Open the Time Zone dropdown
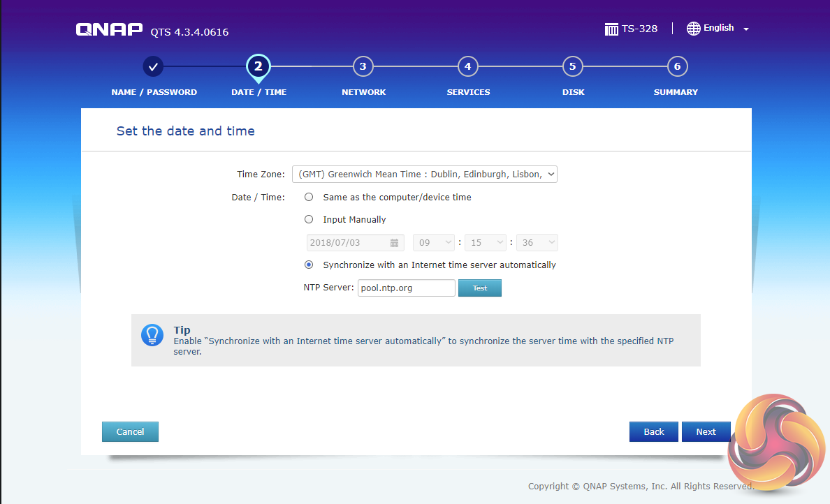 click(425, 175)
